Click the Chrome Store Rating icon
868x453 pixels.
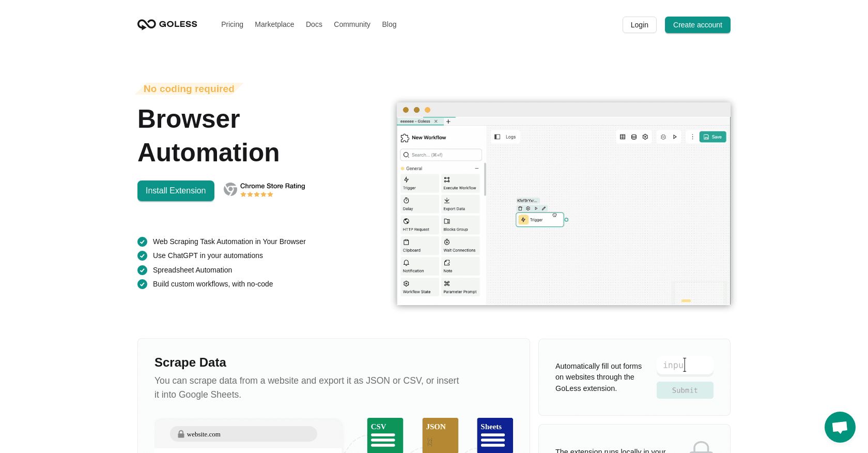(x=230, y=189)
